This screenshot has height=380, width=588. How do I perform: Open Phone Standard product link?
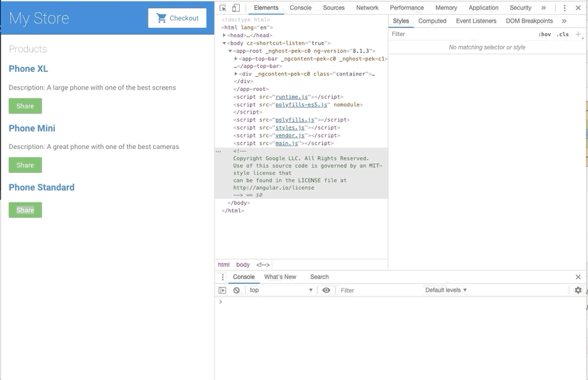click(41, 188)
